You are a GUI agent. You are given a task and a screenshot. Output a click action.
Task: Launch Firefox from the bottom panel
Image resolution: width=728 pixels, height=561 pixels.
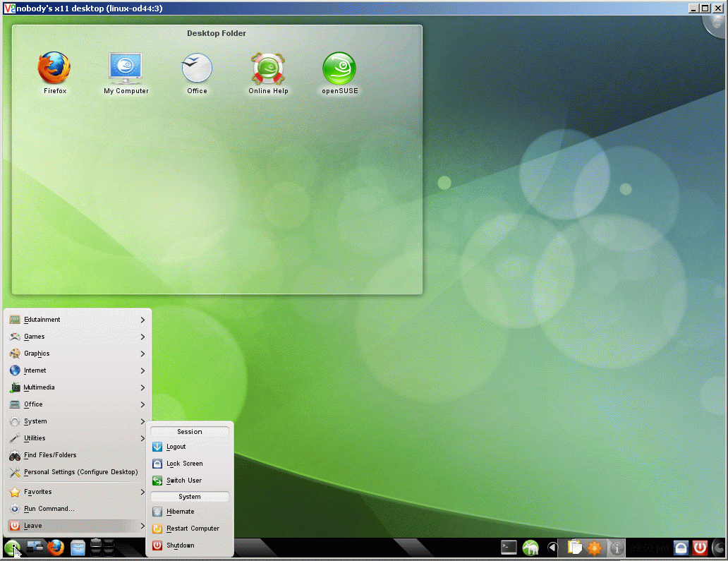point(56,548)
